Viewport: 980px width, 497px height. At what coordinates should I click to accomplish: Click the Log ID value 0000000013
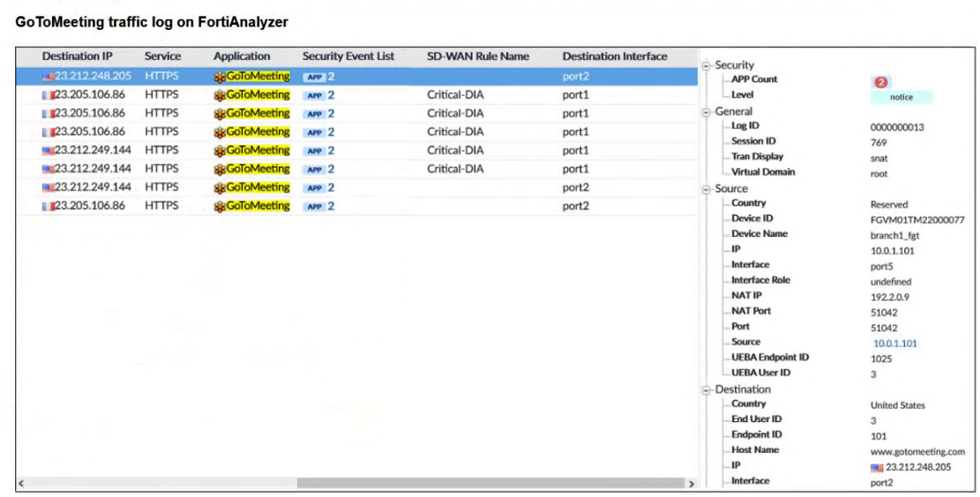point(897,128)
